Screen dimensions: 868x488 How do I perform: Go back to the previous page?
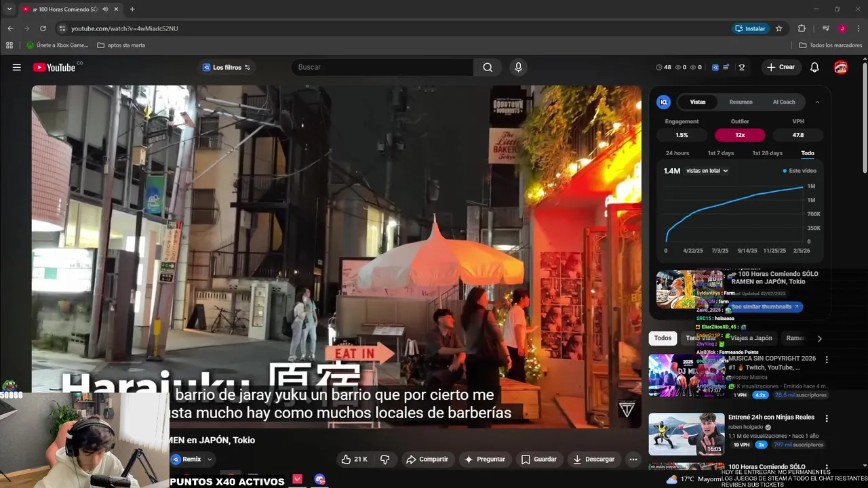point(10,28)
